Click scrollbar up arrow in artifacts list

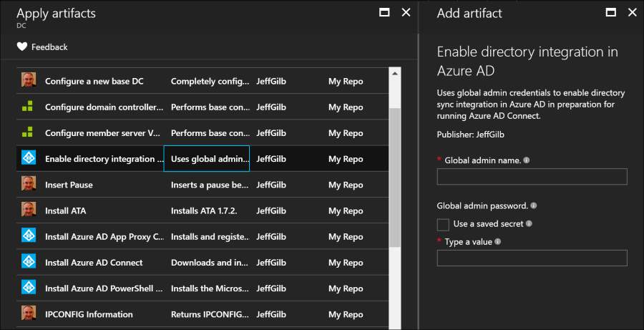[x=395, y=74]
